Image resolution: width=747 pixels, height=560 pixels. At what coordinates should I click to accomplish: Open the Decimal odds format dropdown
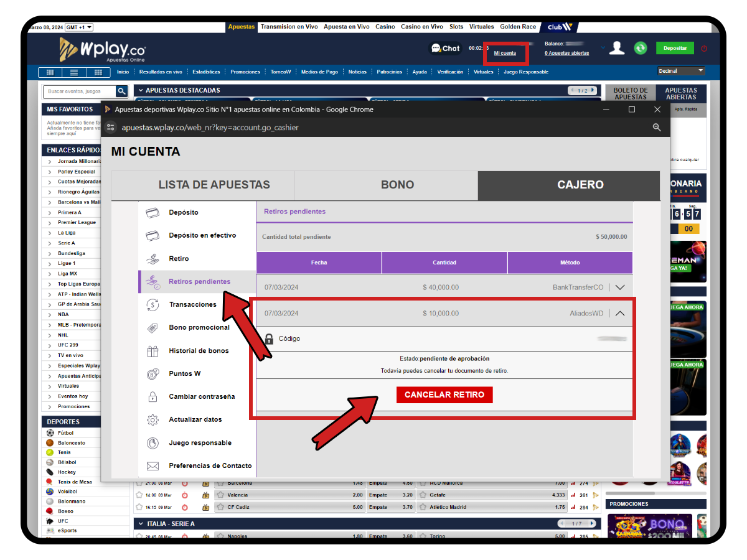coord(681,71)
